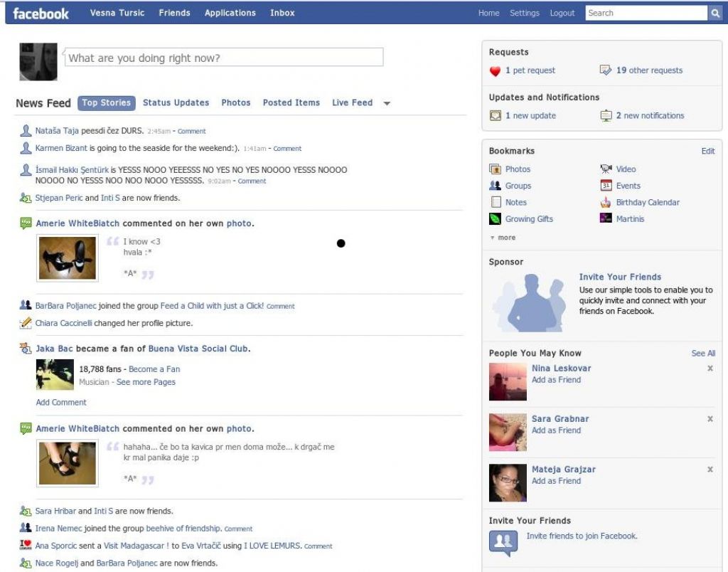The height and width of the screenshot is (572, 728).
Task: Click See more Pages link
Action: [146, 382]
